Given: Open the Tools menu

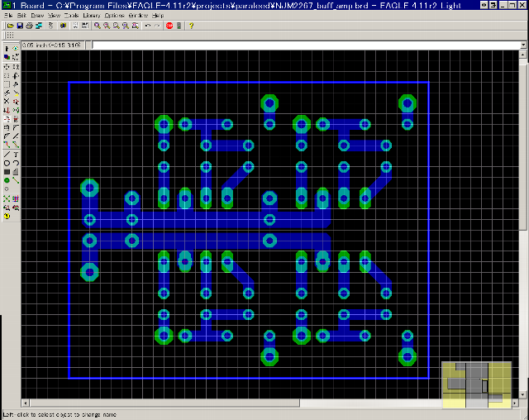Looking at the screenshot, I should (72, 16).
